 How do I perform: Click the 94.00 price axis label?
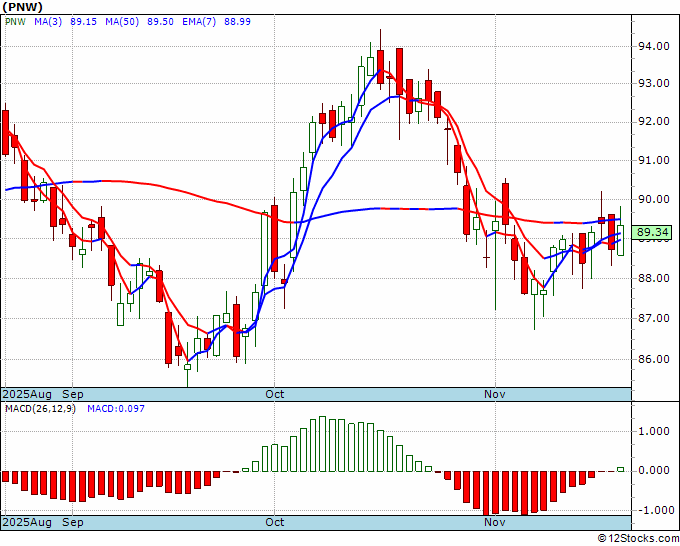653,46
